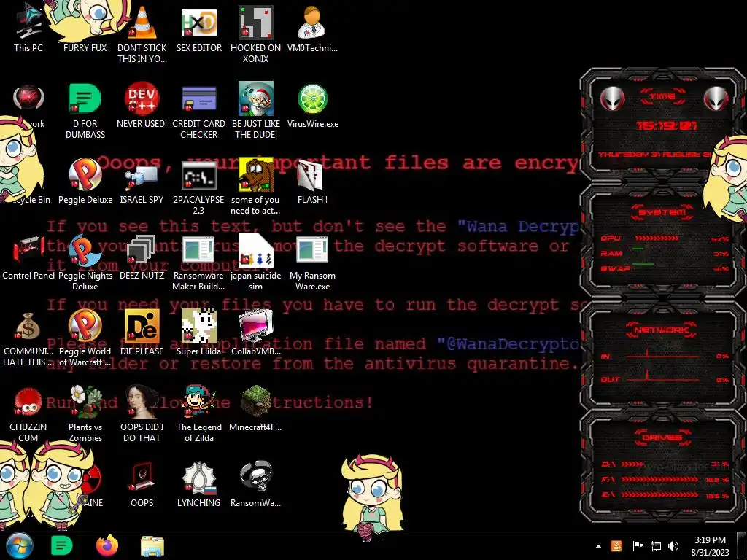Open the Control Panel desktop icon
The height and width of the screenshot is (560, 747).
[28, 257]
